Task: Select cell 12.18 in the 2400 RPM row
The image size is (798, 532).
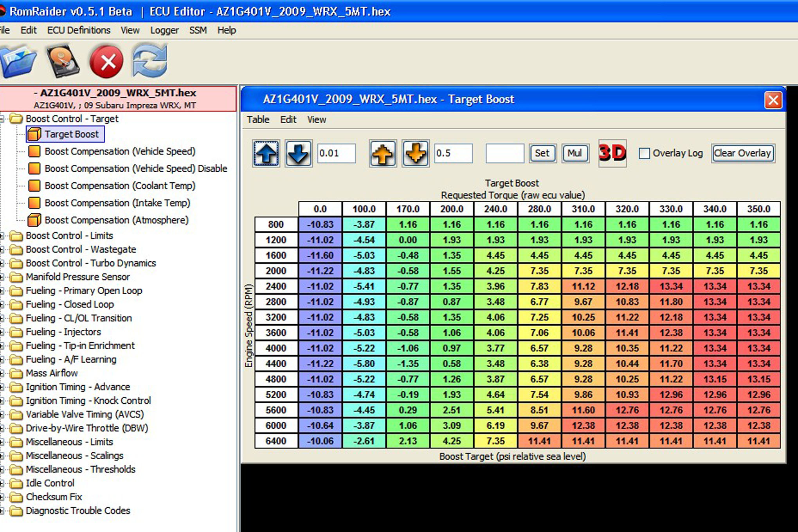Action: [x=627, y=286]
